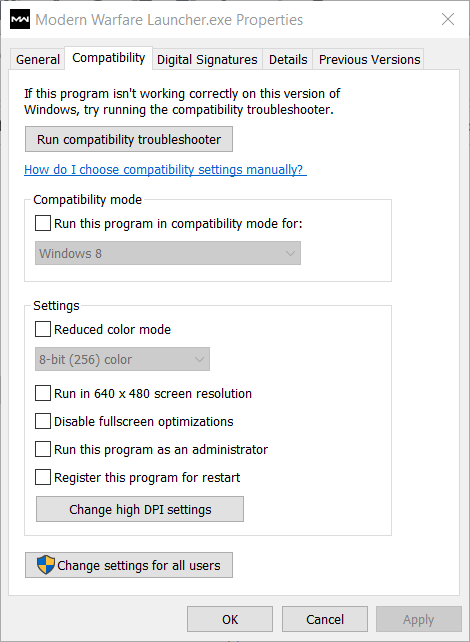The image size is (470, 642).
Task: Dismiss dialog with Cancel button
Action: [325, 619]
